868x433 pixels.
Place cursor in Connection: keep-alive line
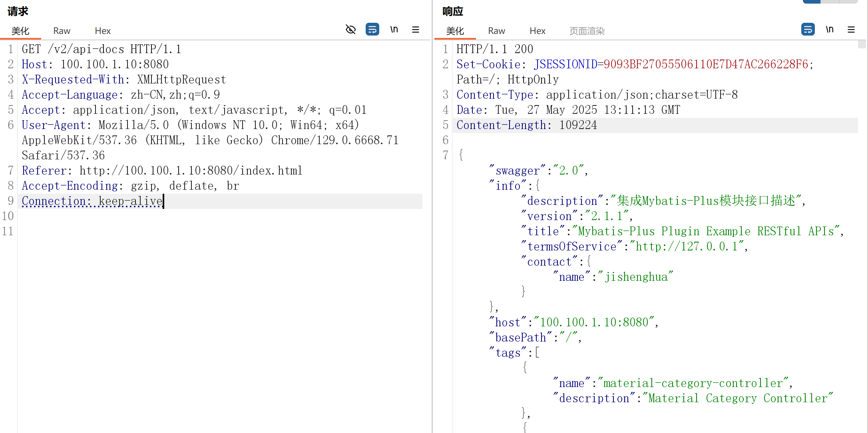pyautogui.click(x=92, y=201)
